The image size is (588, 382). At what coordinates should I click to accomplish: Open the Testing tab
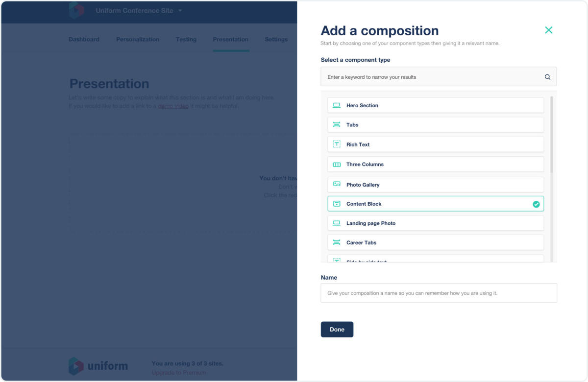click(186, 39)
